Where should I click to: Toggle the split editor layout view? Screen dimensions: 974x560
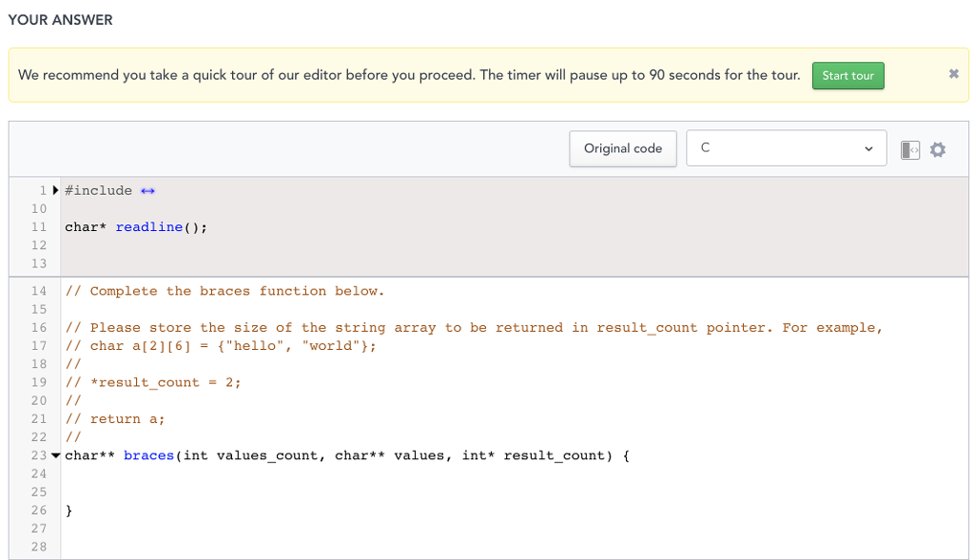pyautogui.click(x=909, y=148)
